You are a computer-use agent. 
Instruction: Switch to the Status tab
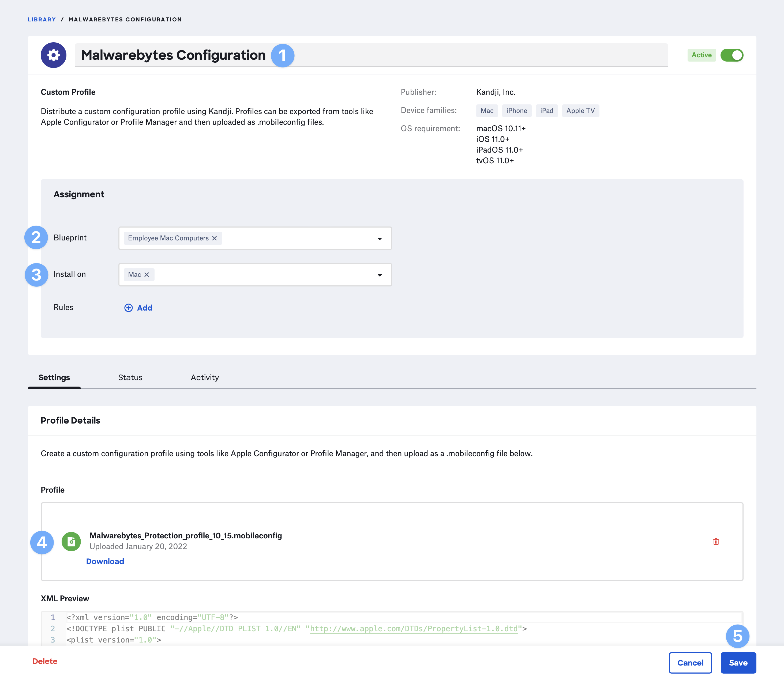pyautogui.click(x=130, y=377)
